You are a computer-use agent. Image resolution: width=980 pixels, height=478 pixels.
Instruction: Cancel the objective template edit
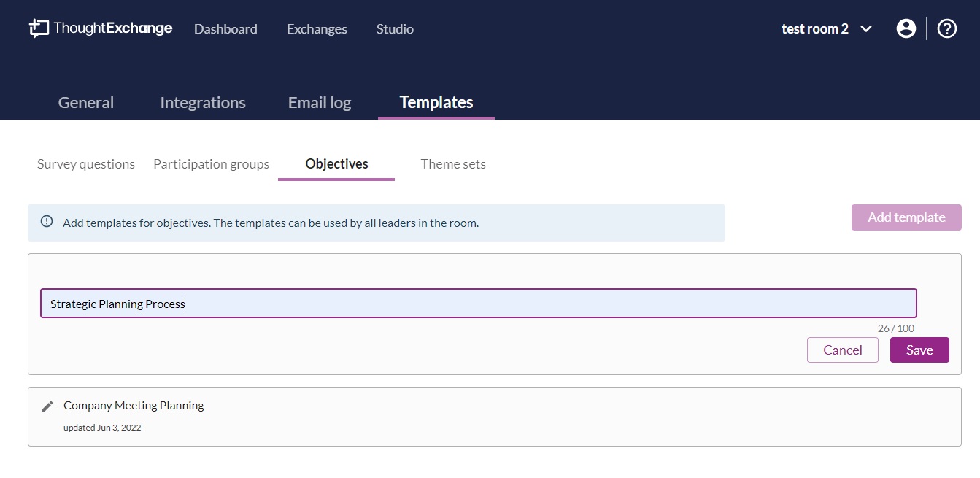click(843, 350)
